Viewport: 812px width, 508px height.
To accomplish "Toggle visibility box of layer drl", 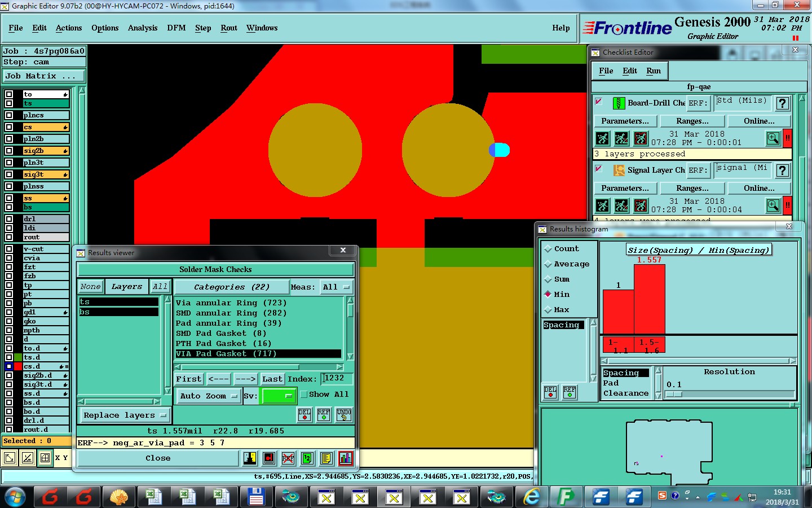I will 9,219.
